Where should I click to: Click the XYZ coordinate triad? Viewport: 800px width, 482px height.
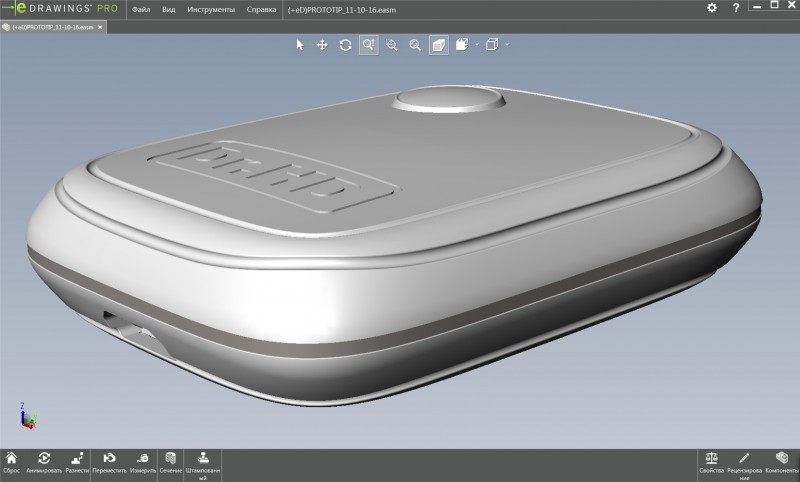pyautogui.click(x=28, y=416)
